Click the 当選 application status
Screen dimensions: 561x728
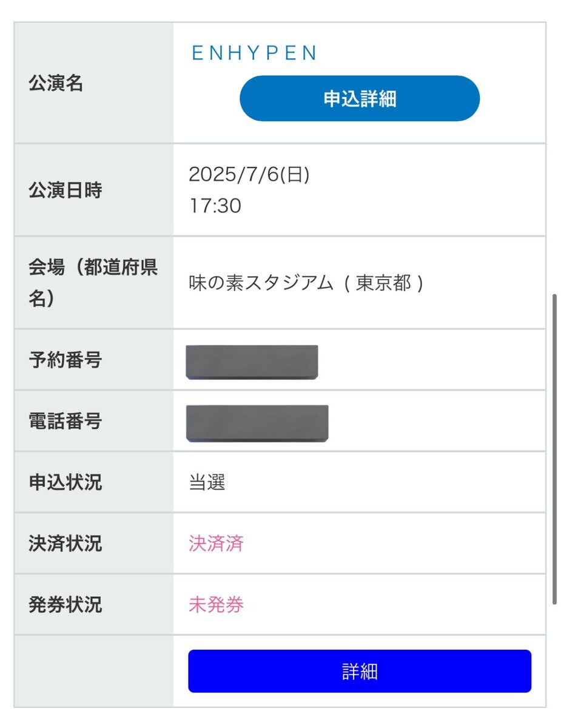[207, 483]
